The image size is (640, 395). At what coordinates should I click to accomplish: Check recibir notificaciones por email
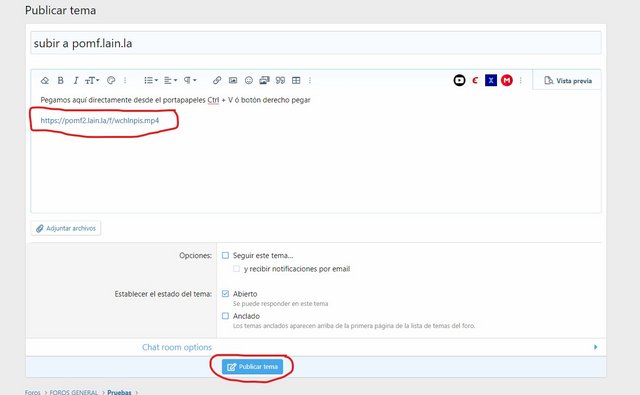[x=236, y=269]
